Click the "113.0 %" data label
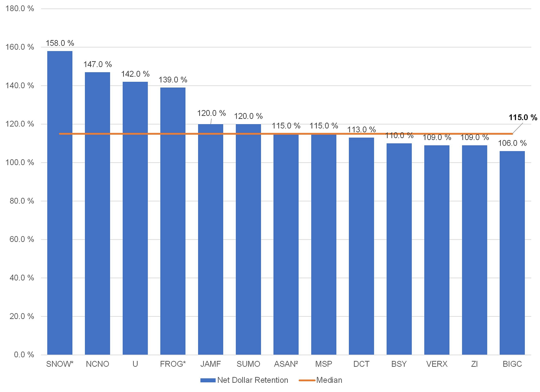Image resolution: width=540 pixels, height=392 pixels. (x=362, y=130)
